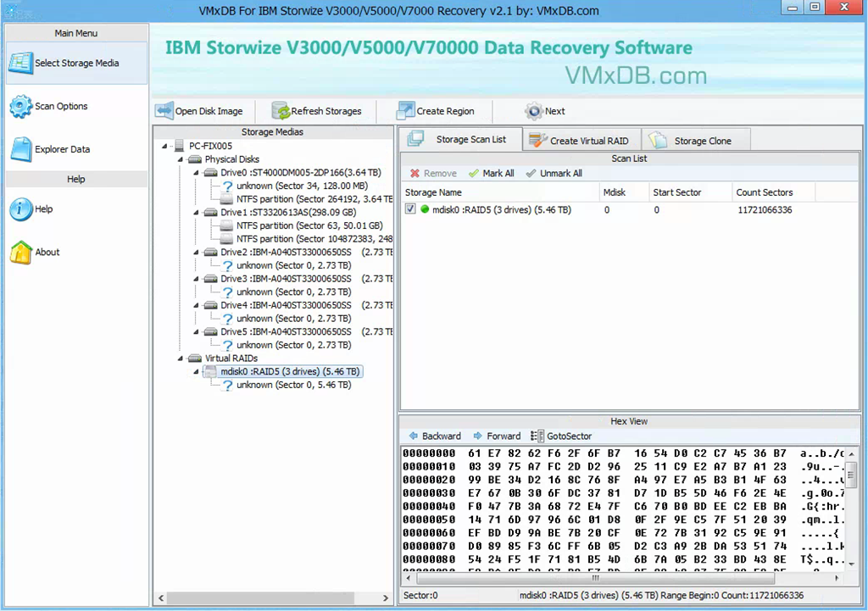The image size is (868, 611).
Task: Click the Storage Name column header
Action: coord(500,192)
